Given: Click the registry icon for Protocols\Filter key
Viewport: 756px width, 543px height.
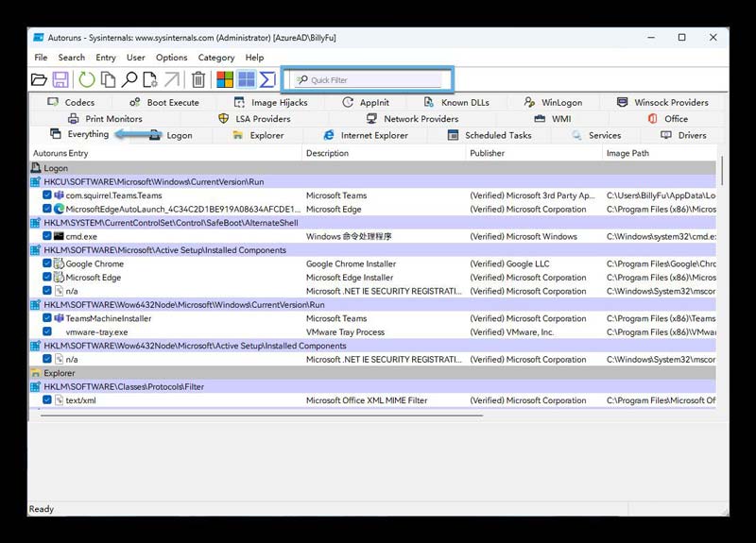Looking at the screenshot, I should 36,386.
